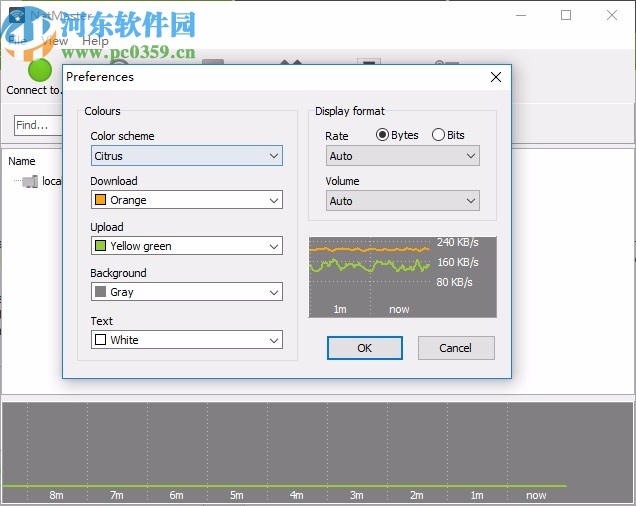636x506 pixels.
Task: Click the Cancel button
Action: (x=456, y=348)
